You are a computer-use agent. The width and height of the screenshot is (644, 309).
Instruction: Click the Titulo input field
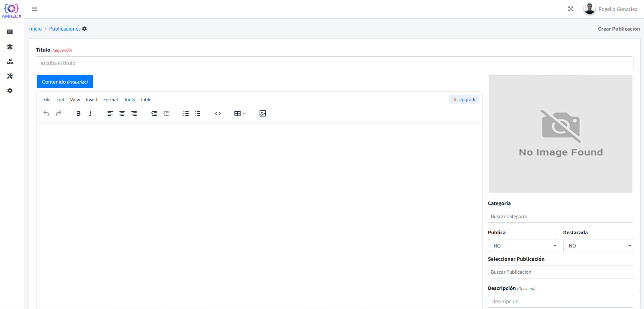point(334,63)
